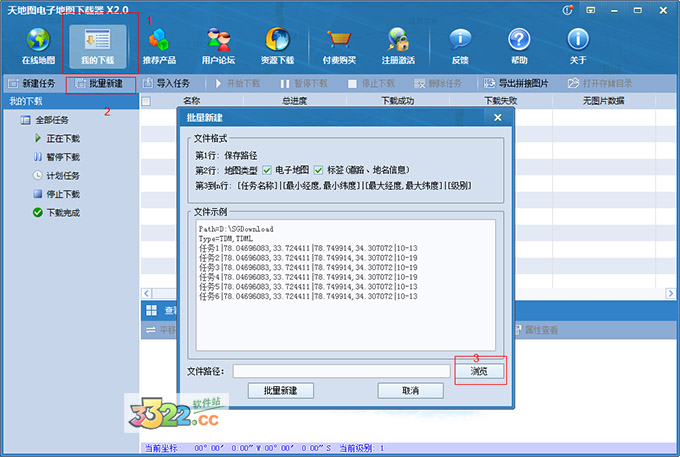
Task: Open the 反馈 feedback icon
Action: click(x=460, y=46)
